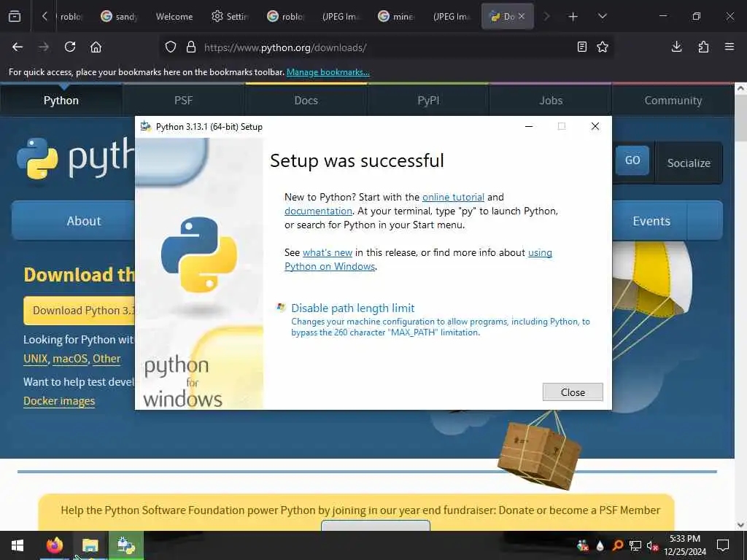Go back one page in Firefox
Viewport: 747px width, 560px height.
(x=18, y=47)
